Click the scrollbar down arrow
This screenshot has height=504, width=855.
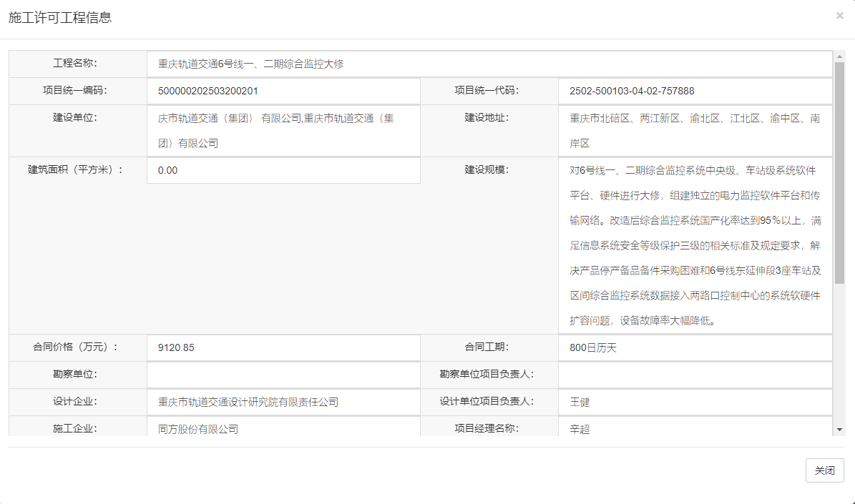839,429
